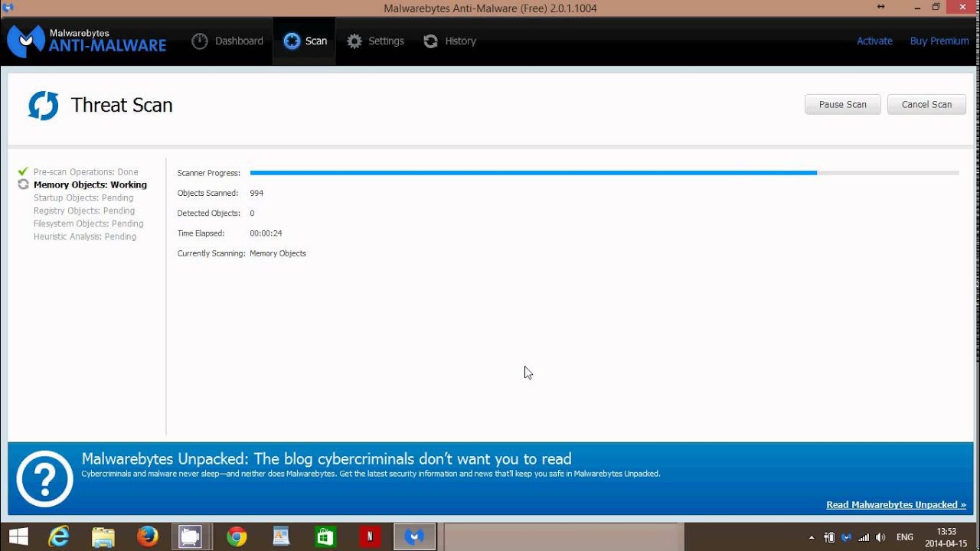Open the History tab
Image resolution: width=980 pixels, height=551 pixels.
[x=449, y=41]
